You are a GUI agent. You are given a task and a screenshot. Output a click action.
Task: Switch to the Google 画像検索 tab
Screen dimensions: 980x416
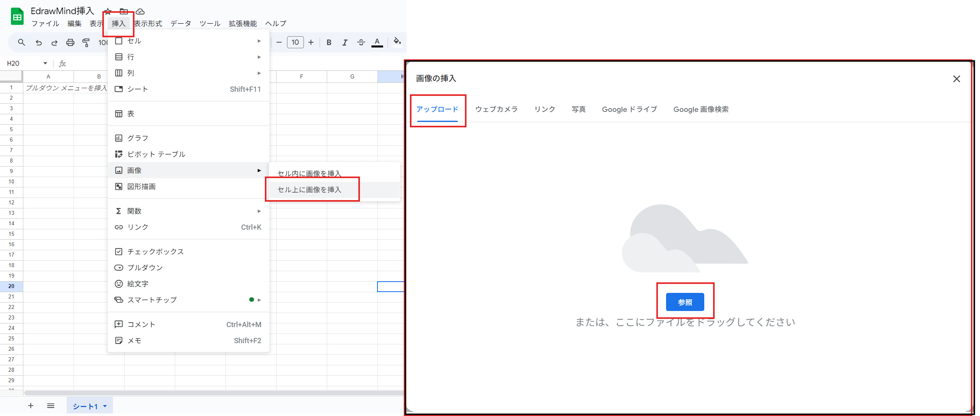pyautogui.click(x=701, y=109)
